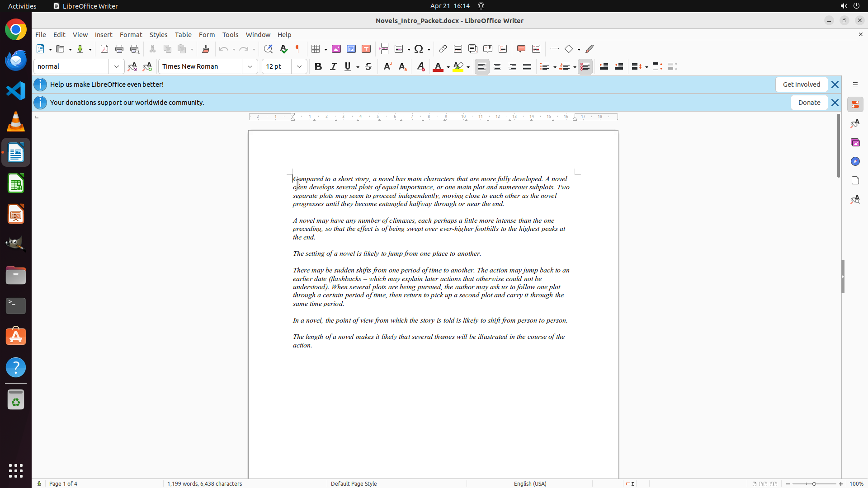Export document directly as PDF
Image resolution: width=868 pixels, height=488 pixels.
tap(104, 49)
